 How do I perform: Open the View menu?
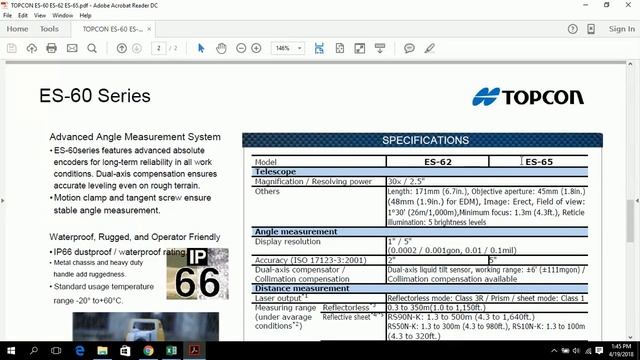pyautogui.click(x=40, y=16)
